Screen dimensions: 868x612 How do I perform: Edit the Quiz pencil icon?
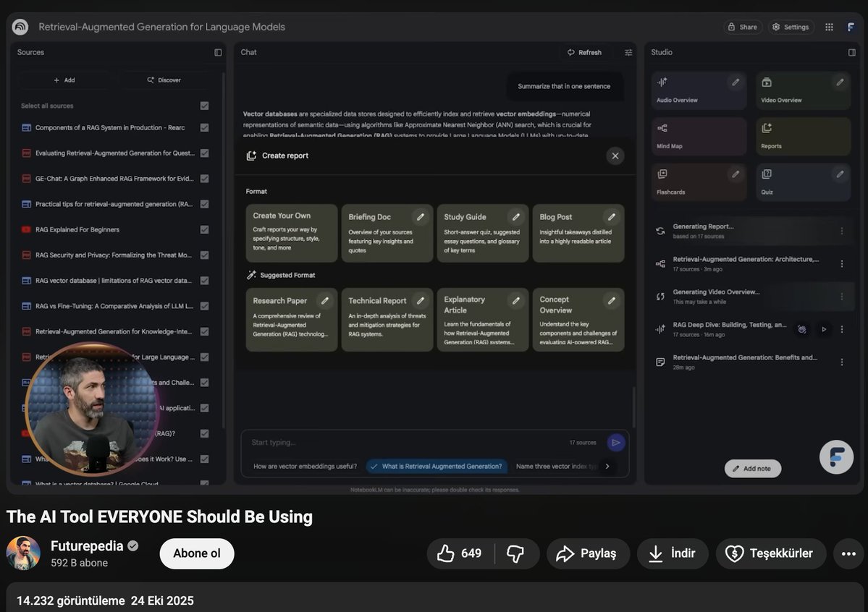pos(840,174)
